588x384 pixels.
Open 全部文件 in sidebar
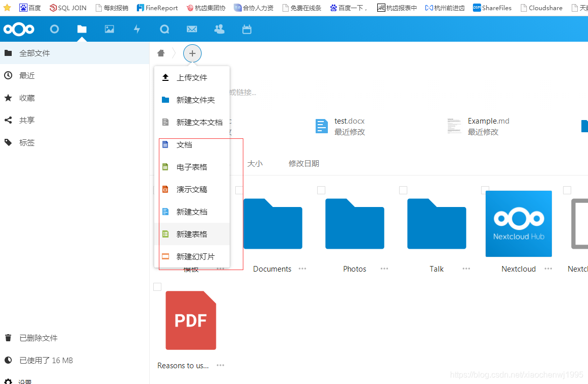tap(75, 53)
